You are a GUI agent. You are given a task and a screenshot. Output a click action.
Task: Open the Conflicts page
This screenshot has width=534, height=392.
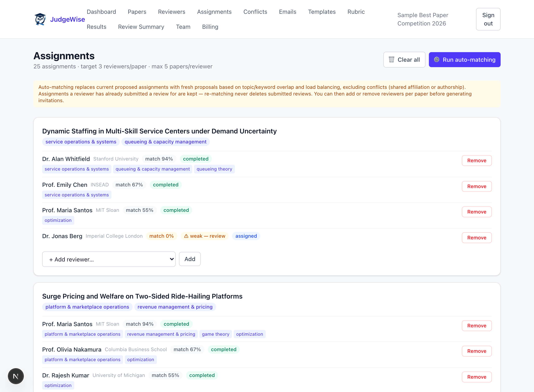pos(255,12)
